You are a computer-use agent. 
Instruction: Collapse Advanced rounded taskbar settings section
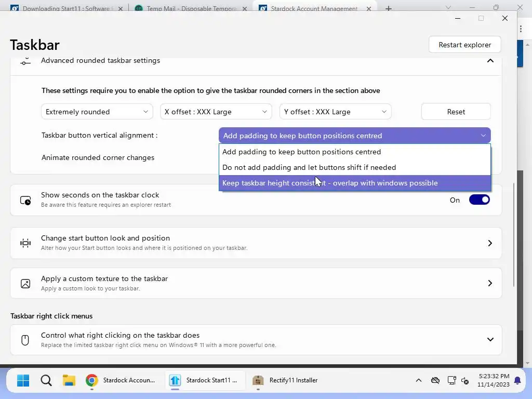pyautogui.click(x=490, y=61)
